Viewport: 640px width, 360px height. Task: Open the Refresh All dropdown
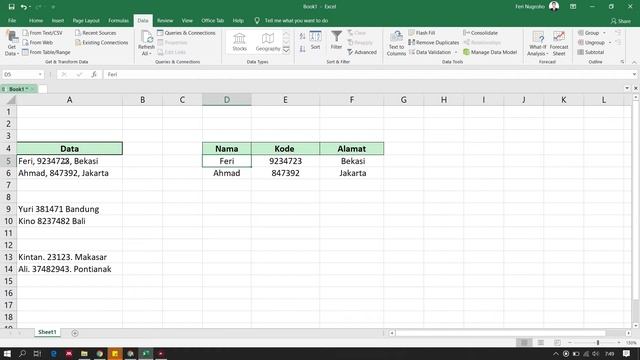[x=146, y=53]
